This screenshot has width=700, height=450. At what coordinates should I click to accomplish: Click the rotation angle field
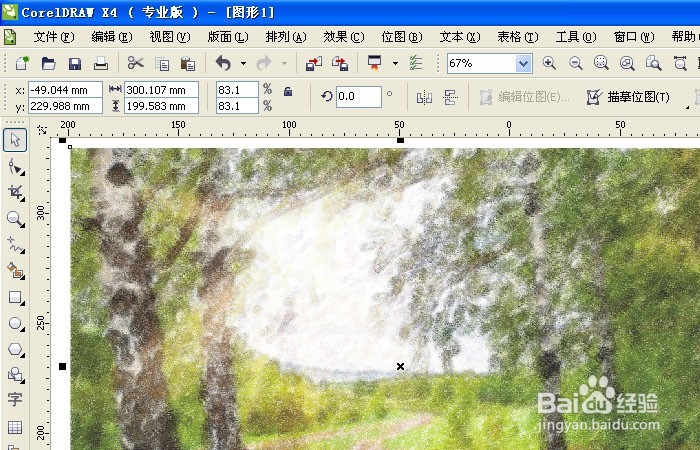point(358,97)
